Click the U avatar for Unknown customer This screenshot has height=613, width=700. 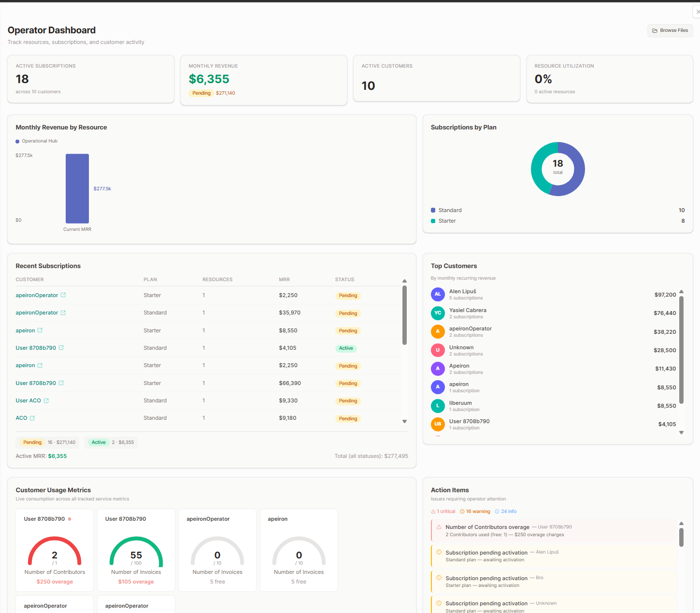pyautogui.click(x=438, y=350)
